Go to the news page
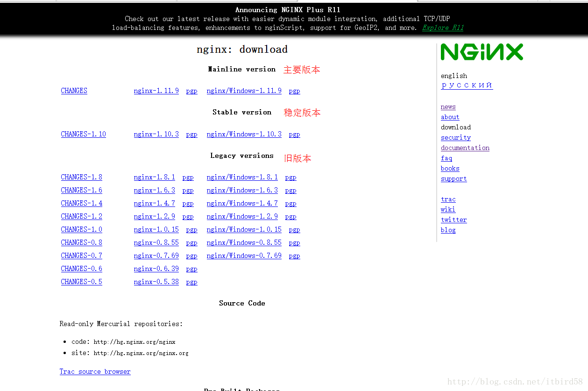The image size is (588, 391). click(x=448, y=107)
